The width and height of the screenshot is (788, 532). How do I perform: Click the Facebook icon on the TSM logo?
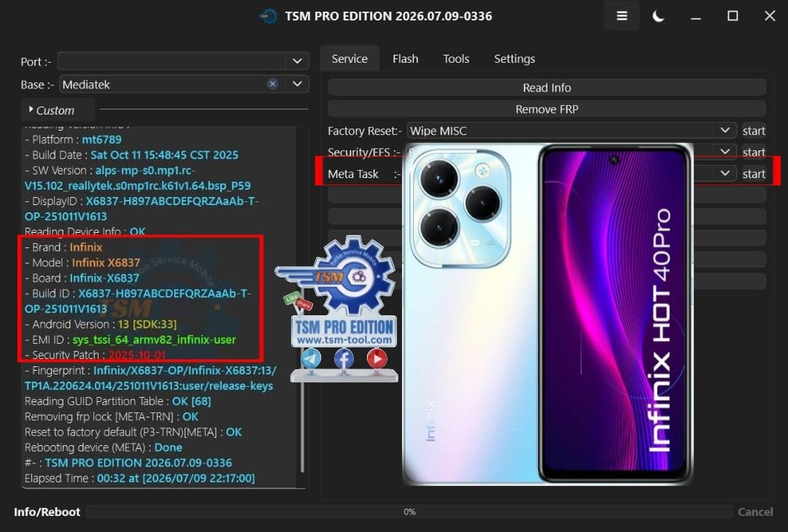[x=344, y=358]
